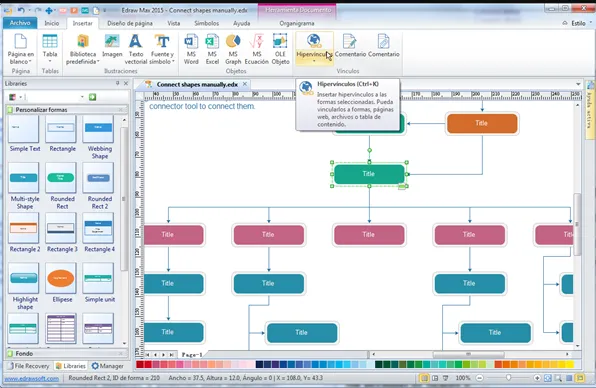Switch to Diseño de página tab

click(130, 23)
